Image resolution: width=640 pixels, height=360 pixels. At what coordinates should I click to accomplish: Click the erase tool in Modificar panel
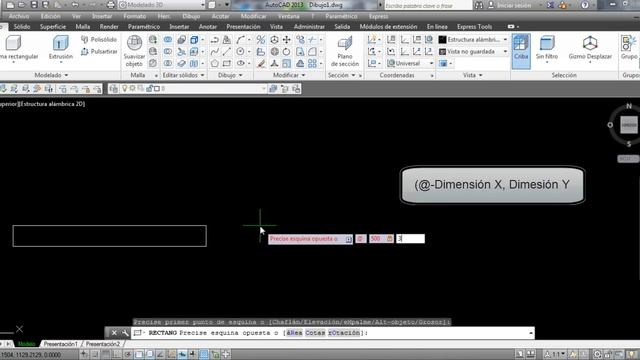(x=261, y=64)
